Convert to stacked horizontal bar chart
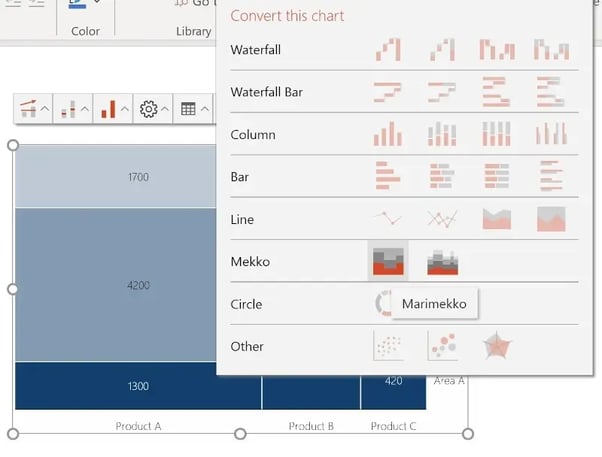 [x=442, y=176]
